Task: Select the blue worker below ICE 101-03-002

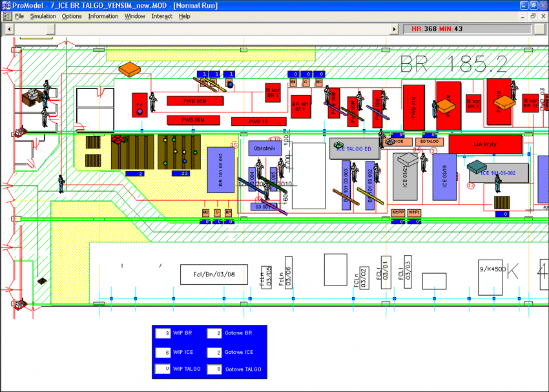Action: (497, 183)
